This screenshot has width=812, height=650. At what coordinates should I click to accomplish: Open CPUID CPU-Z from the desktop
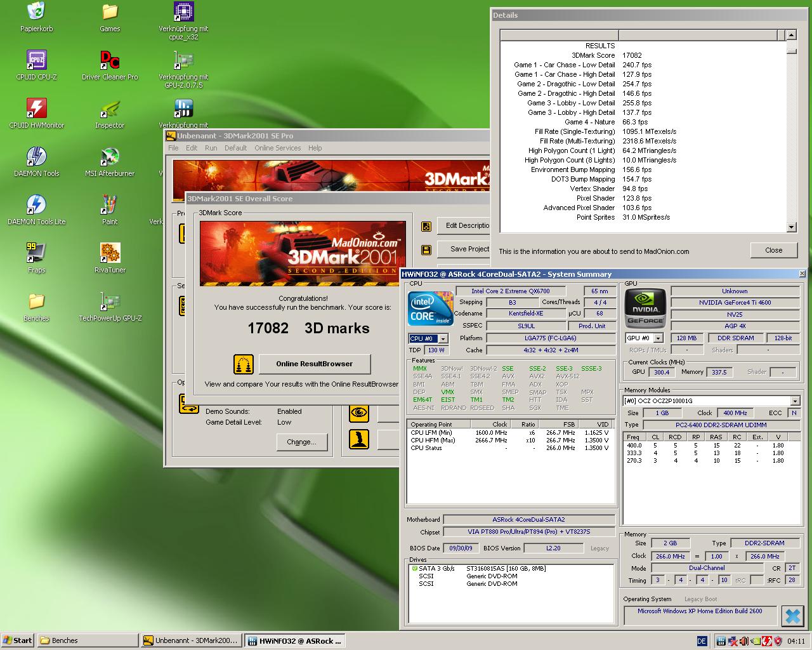pyautogui.click(x=36, y=61)
